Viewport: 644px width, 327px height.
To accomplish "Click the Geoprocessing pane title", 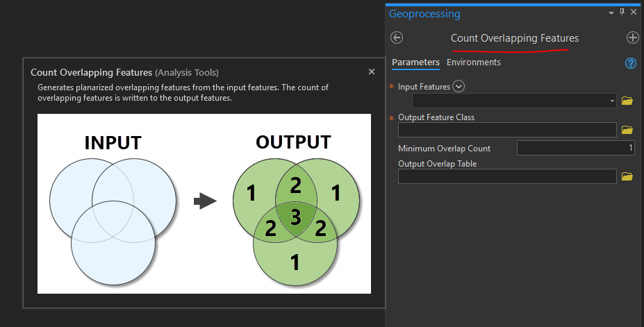I will (424, 14).
